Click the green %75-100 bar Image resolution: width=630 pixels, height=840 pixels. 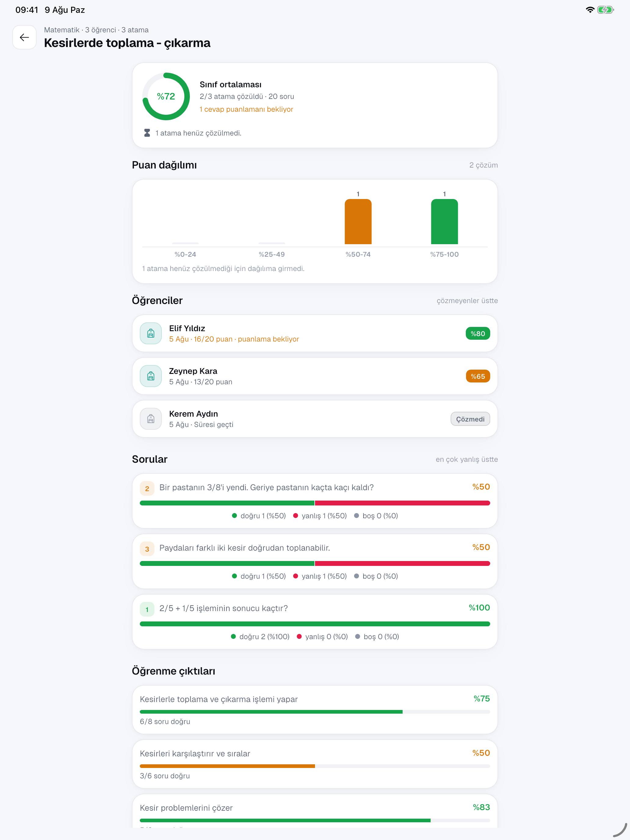444,221
